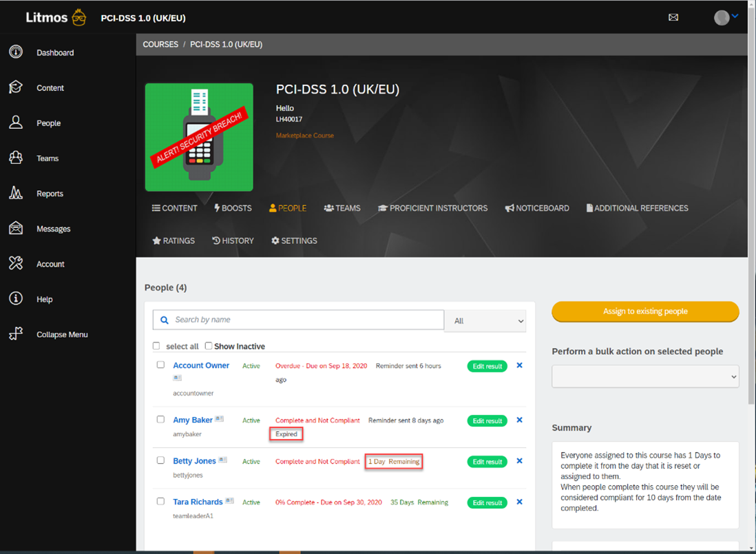Click the Help info icon in sidebar
This screenshot has height=554, width=756.
[x=16, y=299]
